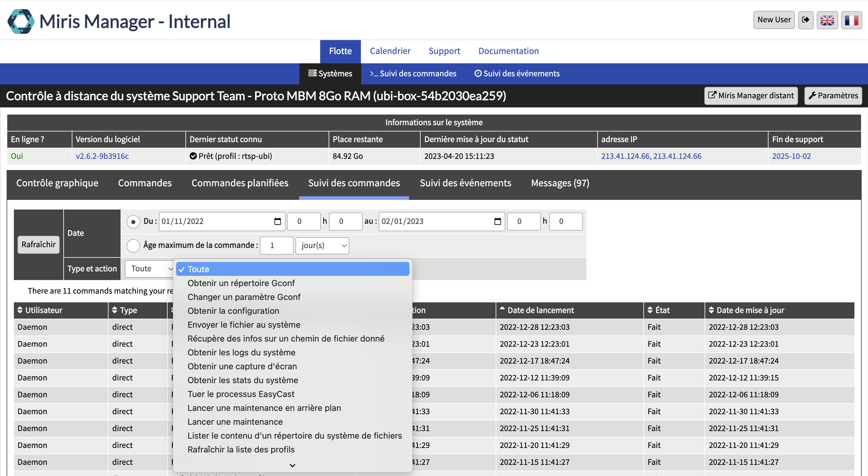This screenshot has width=868, height=476.
Task: Click the status cell 'Prêt (profil : rtsp-ubi)'
Action: point(257,156)
